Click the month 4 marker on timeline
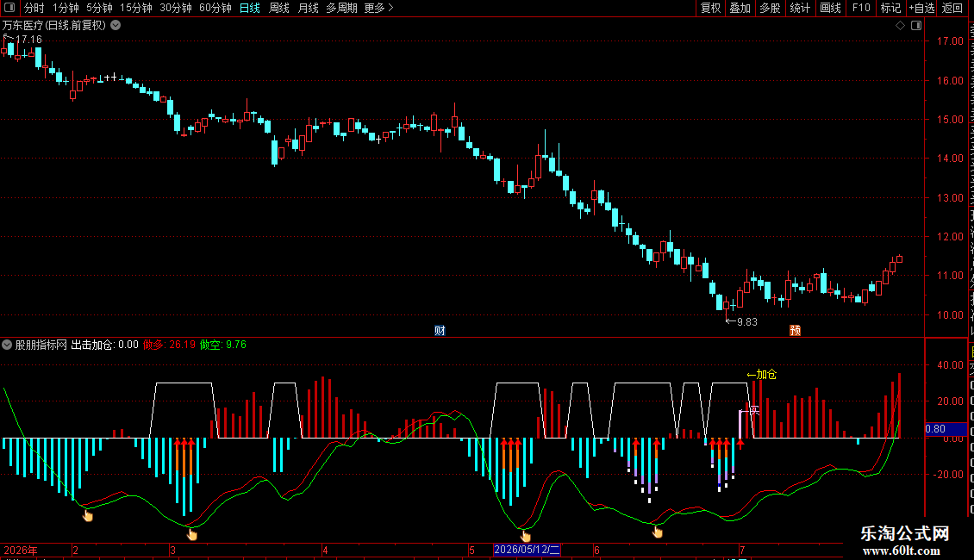 tap(325, 550)
